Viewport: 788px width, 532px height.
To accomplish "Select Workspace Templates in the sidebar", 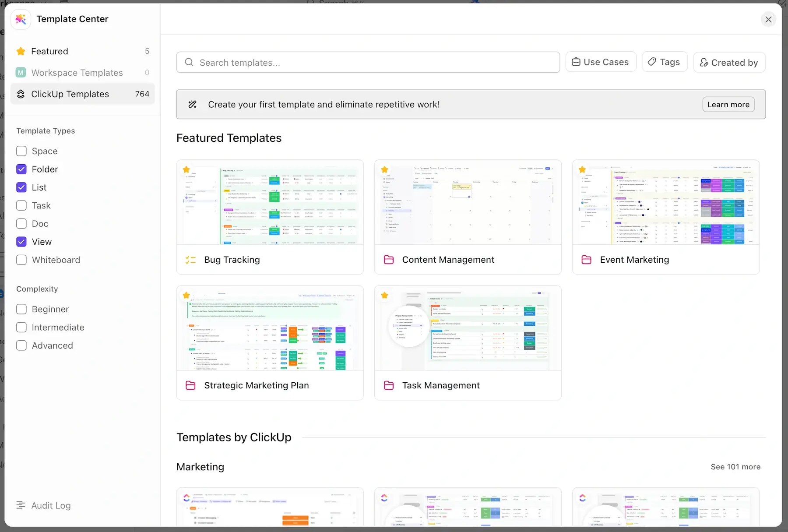I will tap(77, 73).
